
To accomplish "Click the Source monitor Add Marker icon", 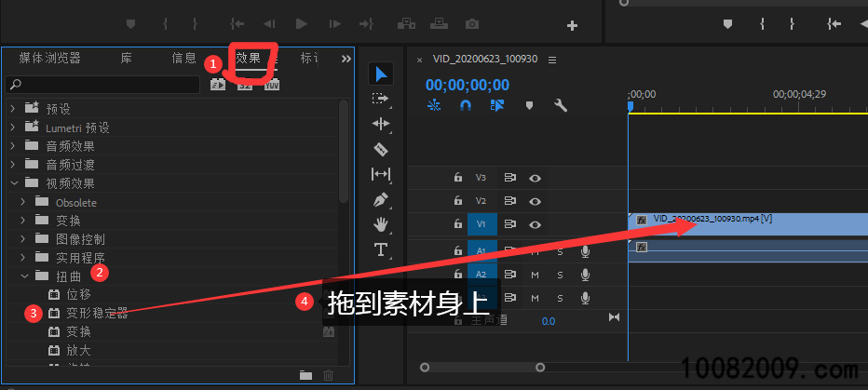I will 130,24.
